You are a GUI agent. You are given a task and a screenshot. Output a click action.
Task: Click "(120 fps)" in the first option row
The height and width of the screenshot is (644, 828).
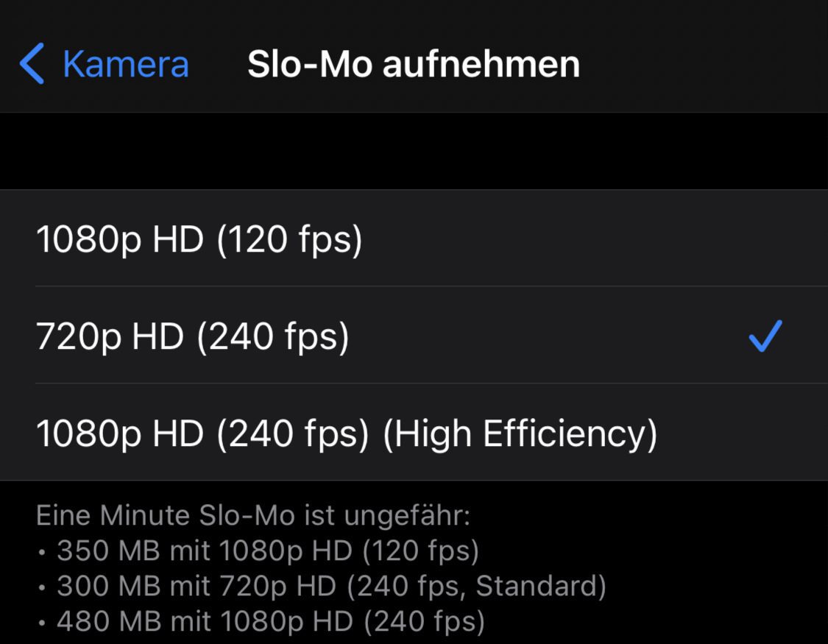(x=290, y=239)
